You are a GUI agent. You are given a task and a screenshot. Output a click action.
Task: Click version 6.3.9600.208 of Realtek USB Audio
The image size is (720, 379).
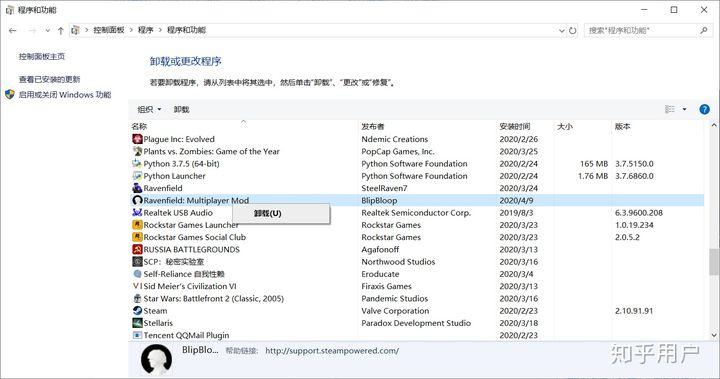click(639, 213)
